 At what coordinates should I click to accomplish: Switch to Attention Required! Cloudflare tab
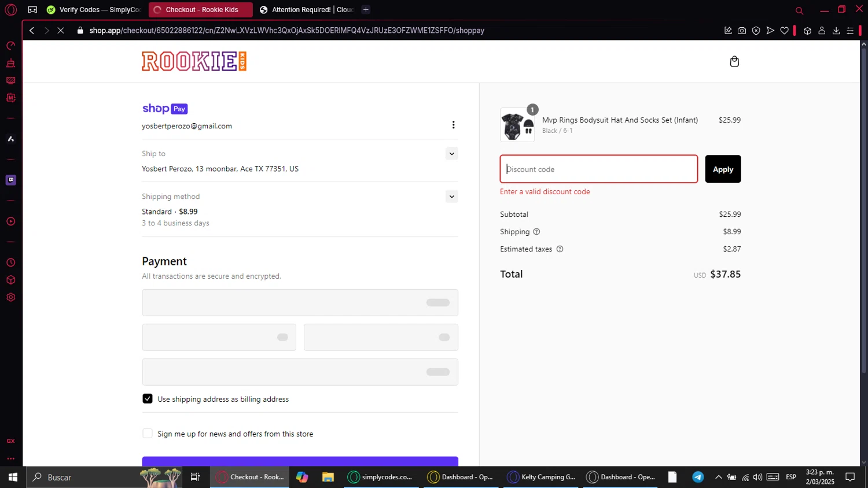coord(307,10)
